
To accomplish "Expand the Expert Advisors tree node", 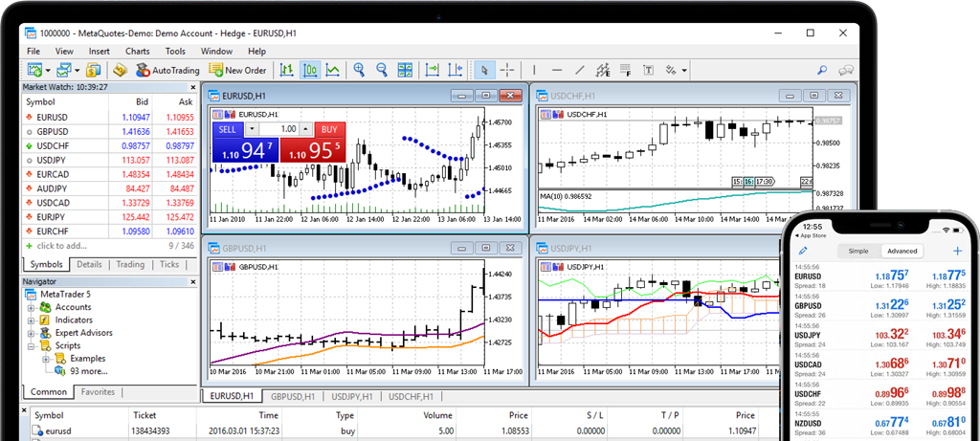I will tap(32, 333).
